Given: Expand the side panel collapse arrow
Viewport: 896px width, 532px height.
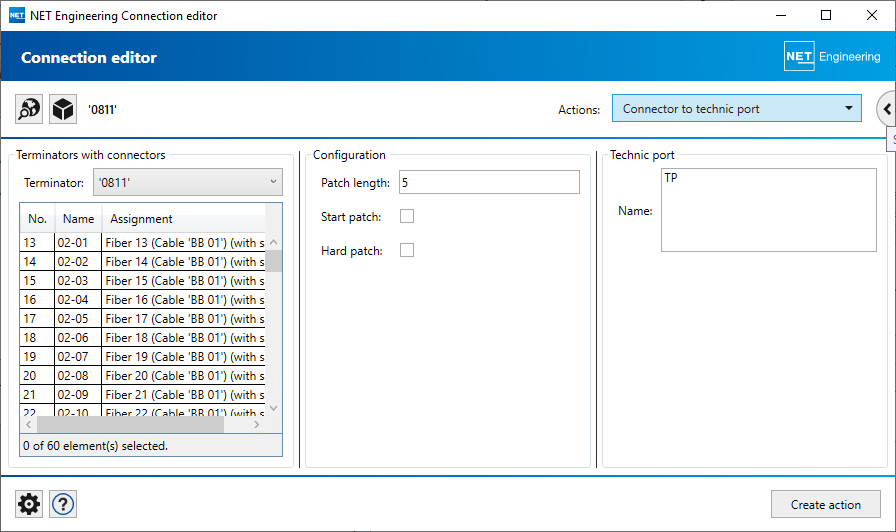Looking at the screenshot, I should pos(887,109).
